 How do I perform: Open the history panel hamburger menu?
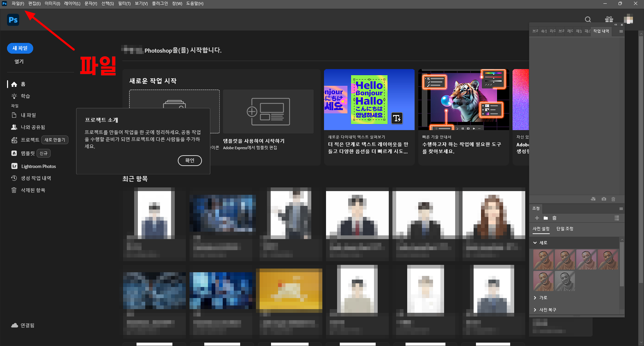pyautogui.click(x=621, y=31)
